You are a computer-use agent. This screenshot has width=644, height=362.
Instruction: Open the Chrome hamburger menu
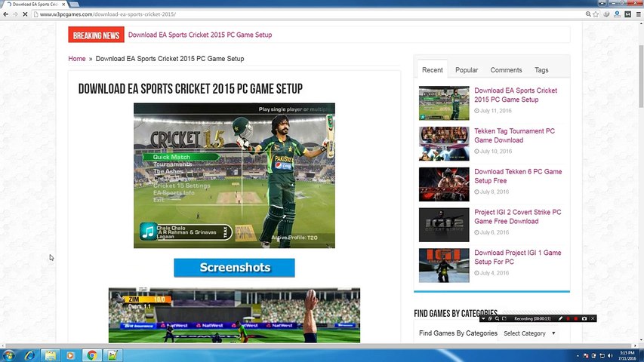(x=638, y=14)
